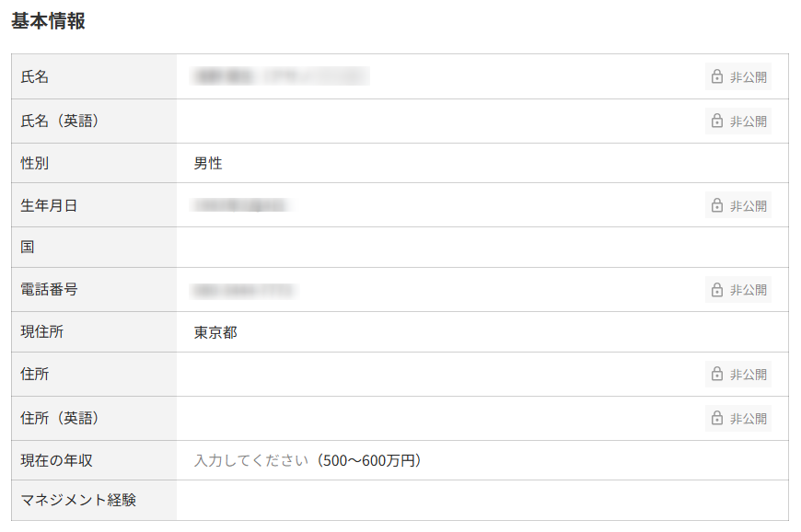Toggle 非公開 privacy label for 生年月日
Viewport: 801px width, 532px height.
click(x=748, y=205)
